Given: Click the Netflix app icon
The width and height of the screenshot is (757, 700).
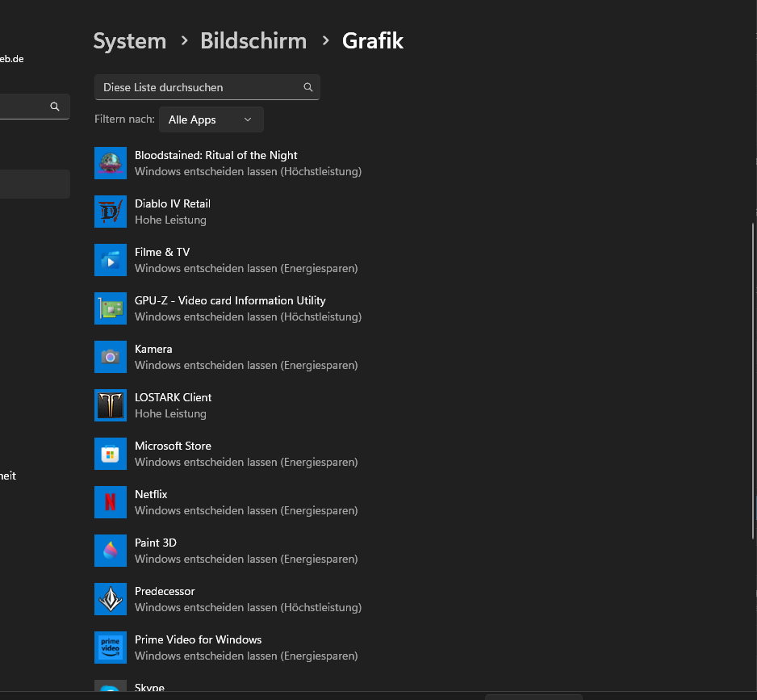Looking at the screenshot, I should click(111, 502).
